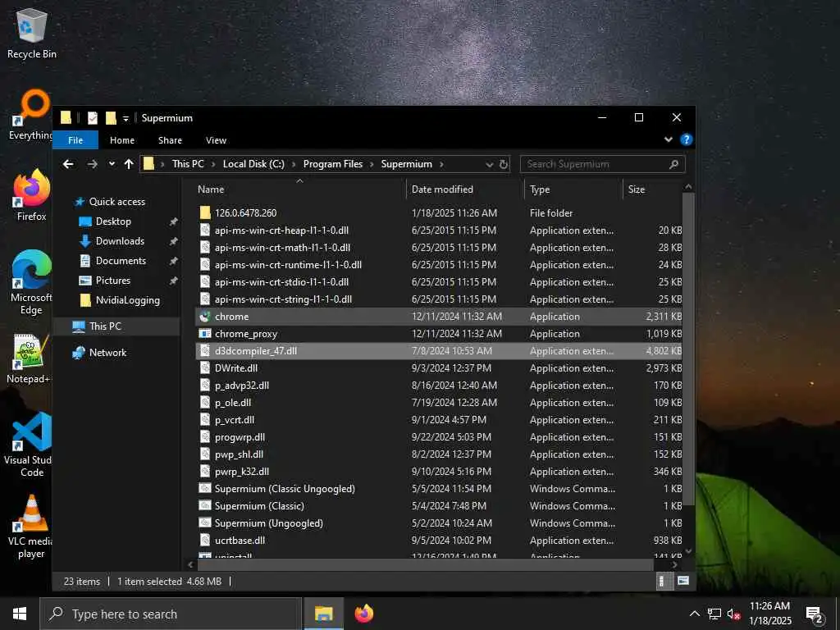
Task: Click the Supermium breadcrumb in address bar
Action: coord(407,164)
